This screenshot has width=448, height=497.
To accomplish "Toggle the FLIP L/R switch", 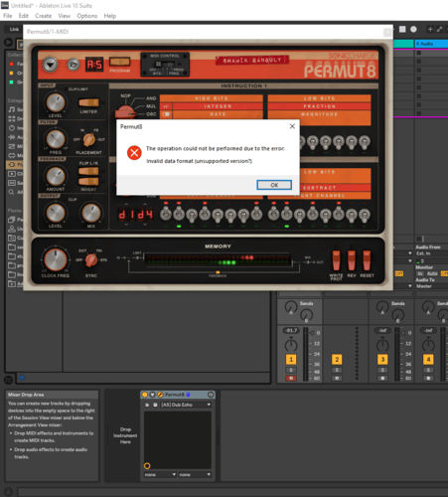I will pyautogui.click(x=88, y=171).
